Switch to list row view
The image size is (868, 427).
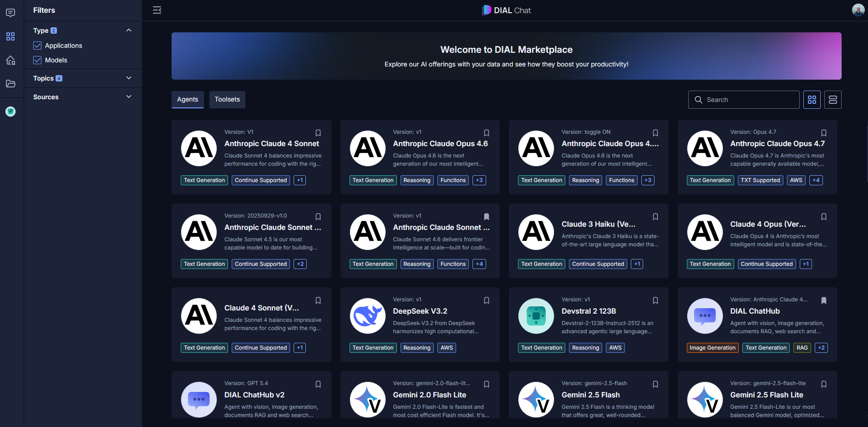pos(833,100)
